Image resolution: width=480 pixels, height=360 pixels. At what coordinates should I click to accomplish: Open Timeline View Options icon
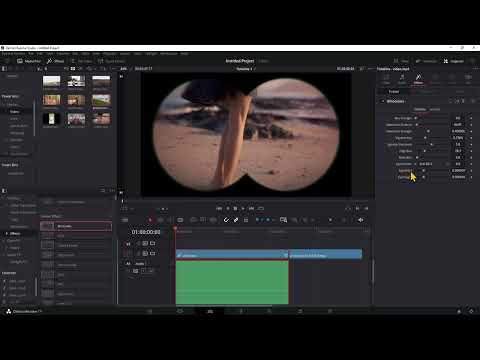pyautogui.click(x=125, y=220)
